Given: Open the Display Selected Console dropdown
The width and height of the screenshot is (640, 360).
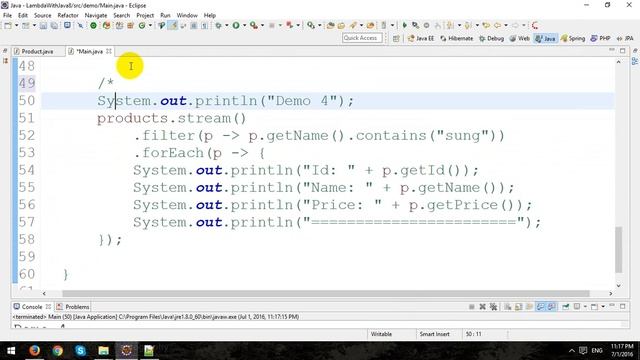Looking at the screenshot, I should [585, 307].
